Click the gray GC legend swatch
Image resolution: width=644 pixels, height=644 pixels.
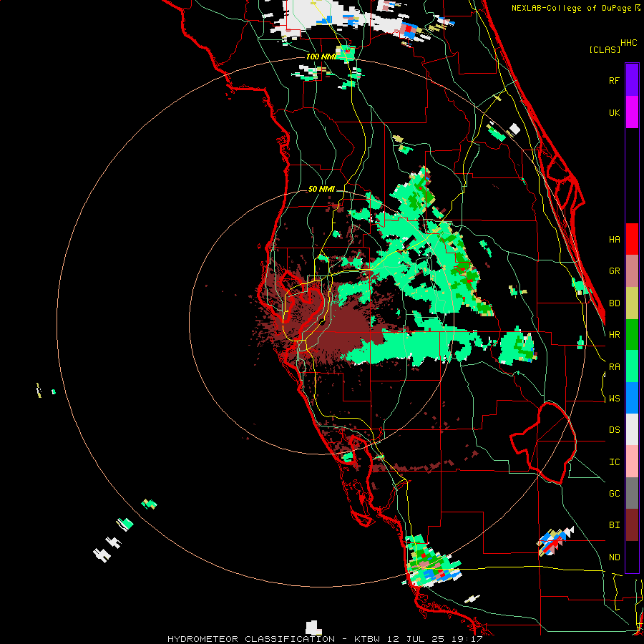pyautogui.click(x=632, y=493)
